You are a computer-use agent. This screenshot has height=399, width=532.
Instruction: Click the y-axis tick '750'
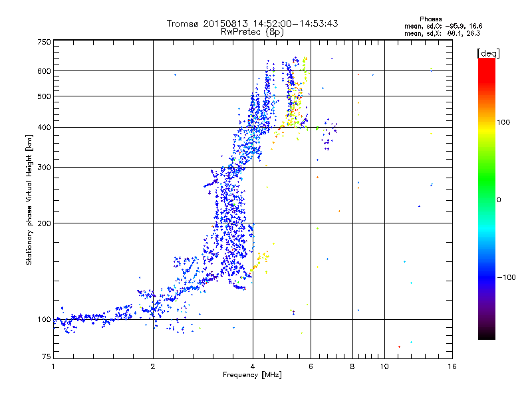(44, 42)
